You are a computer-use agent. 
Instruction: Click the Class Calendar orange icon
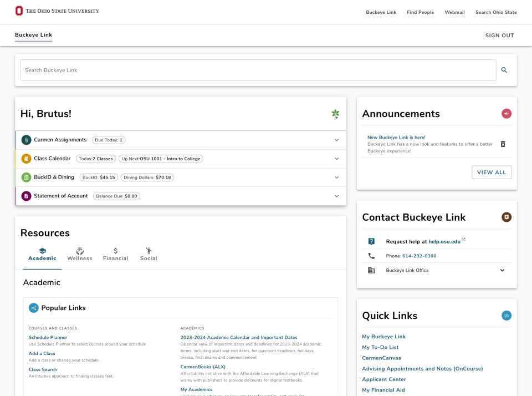[x=26, y=159]
